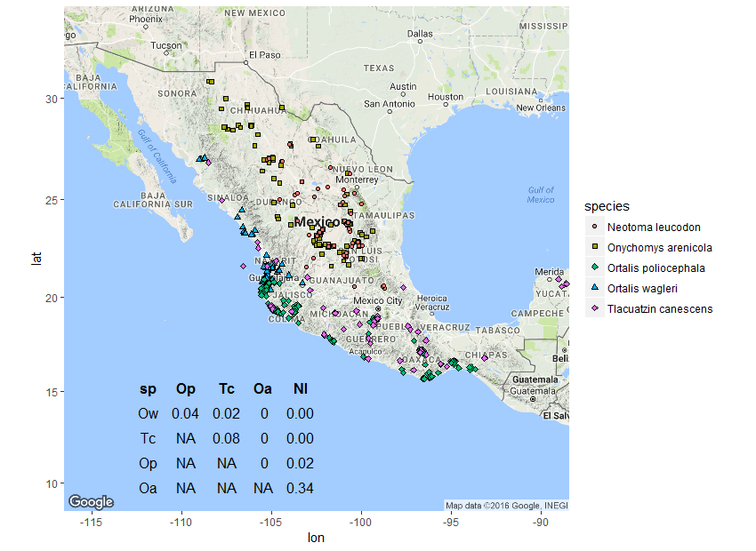Click the 'Merida' city label on the map

pyautogui.click(x=549, y=272)
